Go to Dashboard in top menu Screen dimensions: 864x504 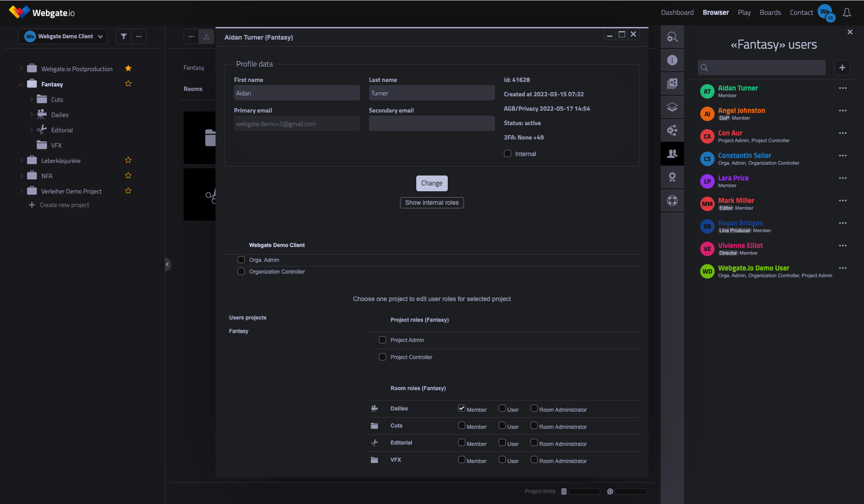[677, 13]
